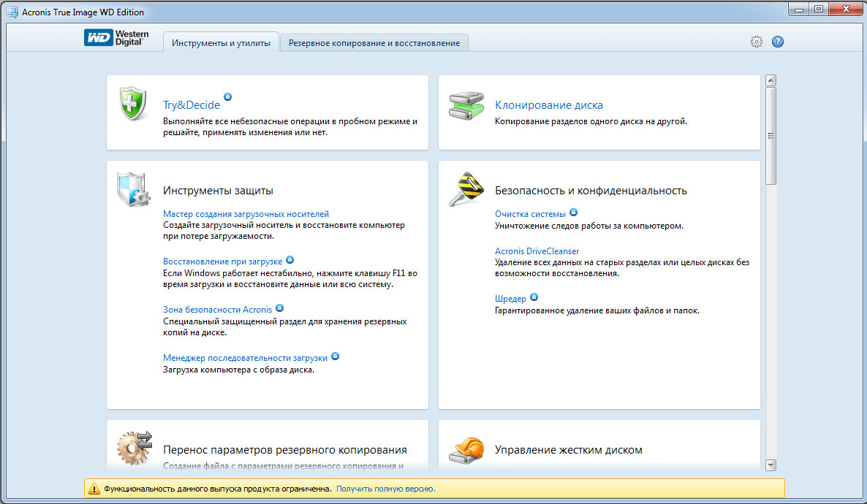Image resolution: width=867 pixels, height=504 pixels.
Task: Click text Гарантированное удаление ваших файлов и папок
Action: pos(597,310)
